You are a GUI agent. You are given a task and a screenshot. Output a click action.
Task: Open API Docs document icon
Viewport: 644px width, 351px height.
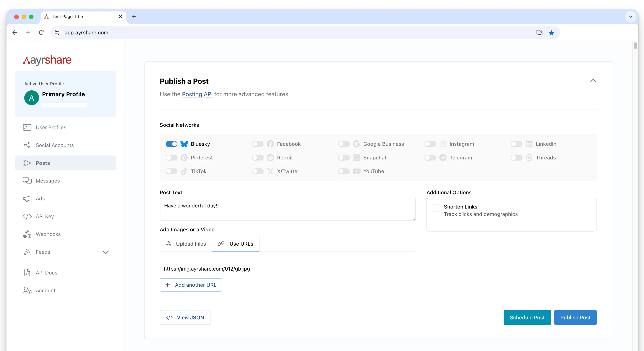click(27, 273)
